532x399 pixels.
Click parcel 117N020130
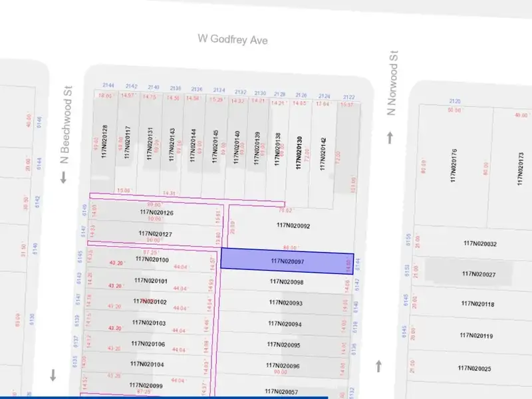[300, 153]
